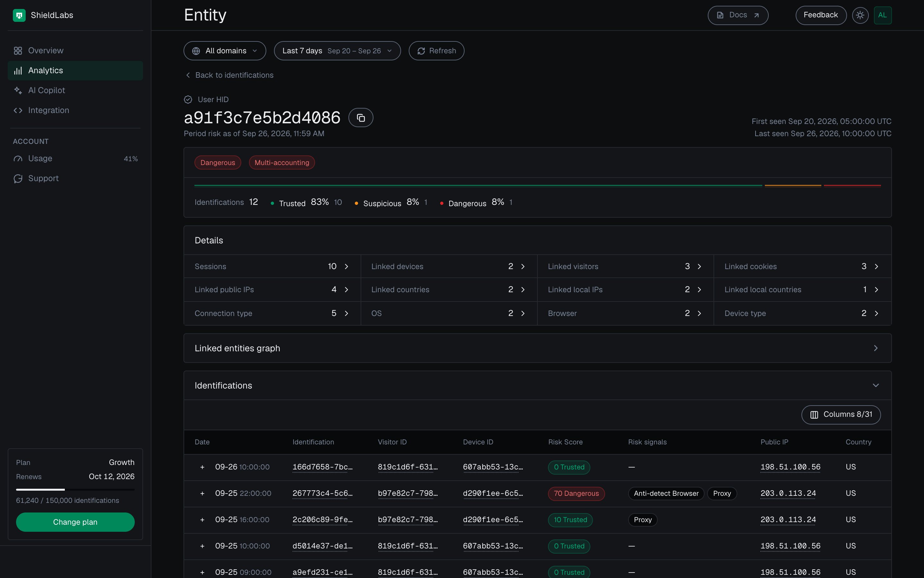Image resolution: width=924 pixels, height=578 pixels.
Task: Sort by the Date column header
Action: click(x=202, y=442)
